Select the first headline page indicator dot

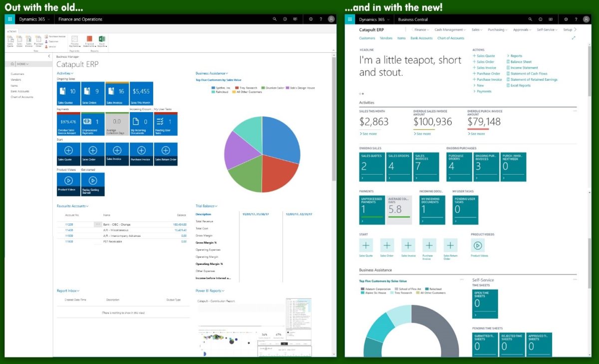click(x=360, y=93)
